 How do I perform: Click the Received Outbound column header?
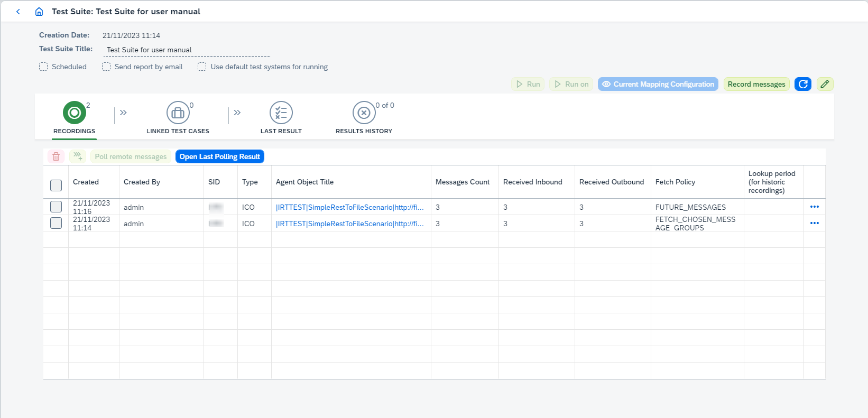(x=612, y=182)
